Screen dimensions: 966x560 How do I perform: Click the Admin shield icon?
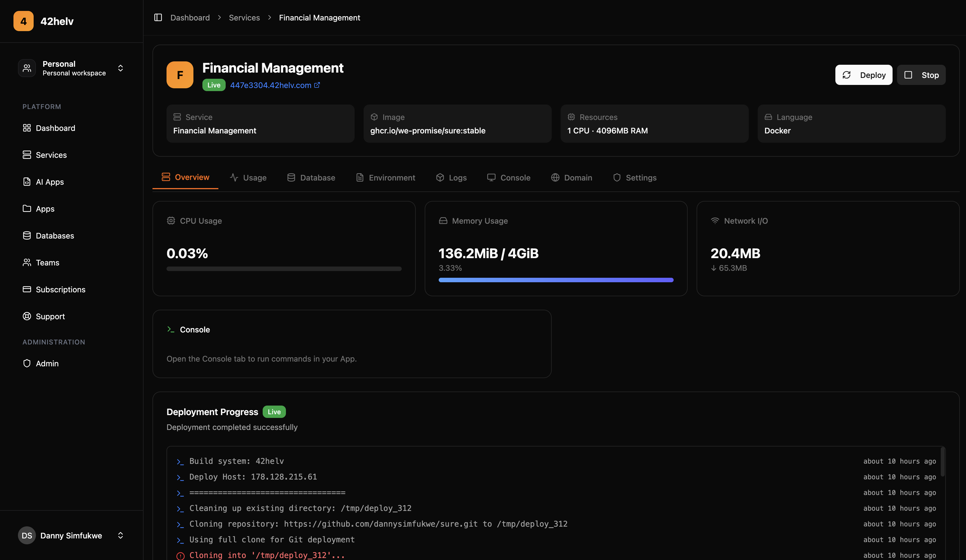pyautogui.click(x=27, y=363)
